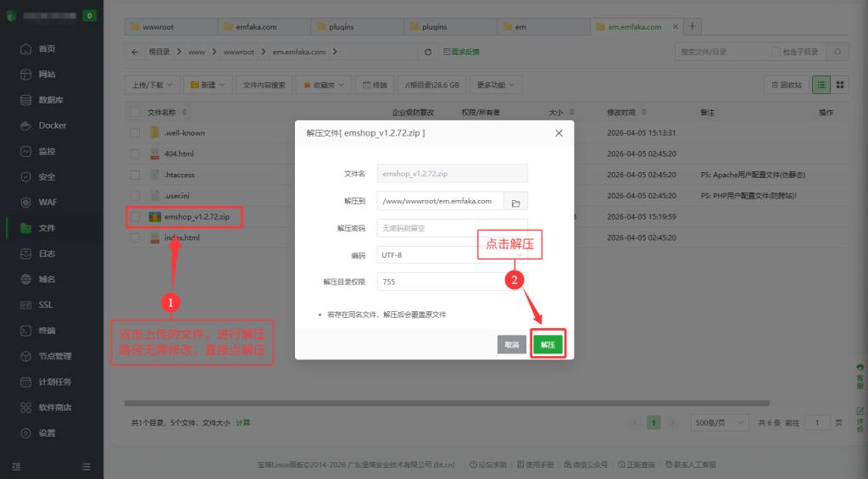The image size is (868, 479).
Task: Open the WAF sidebar item
Action: 47,202
